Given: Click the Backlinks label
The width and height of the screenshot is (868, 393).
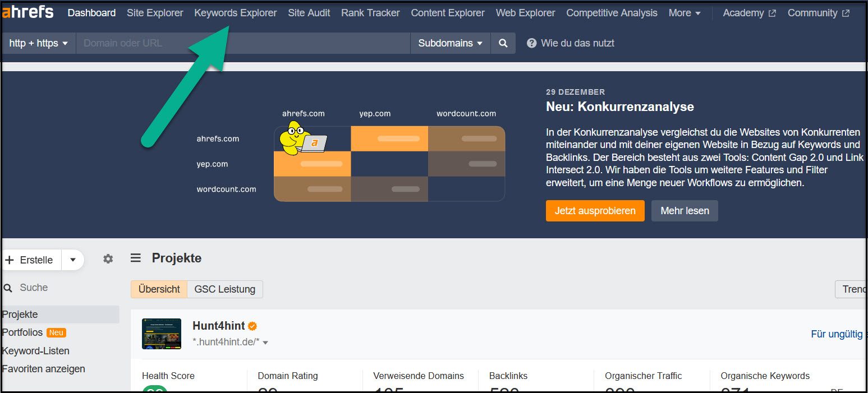Looking at the screenshot, I should click(508, 376).
